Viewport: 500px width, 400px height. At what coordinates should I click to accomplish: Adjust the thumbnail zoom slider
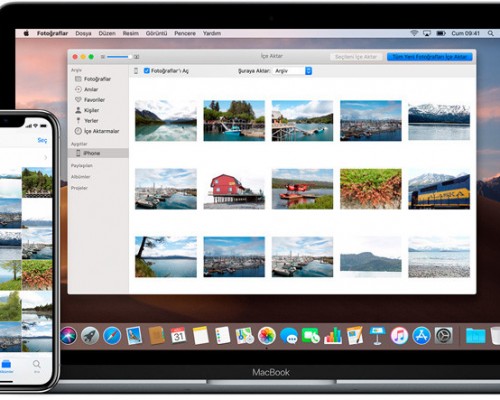118,57
